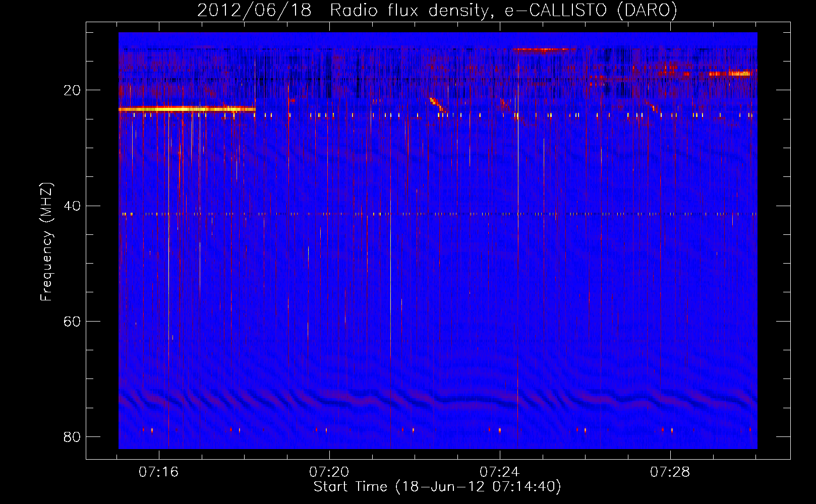Click the bright yellow emission band near 23 MHz
Image resolution: width=816 pixels, height=504 pixels.
[x=187, y=109]
